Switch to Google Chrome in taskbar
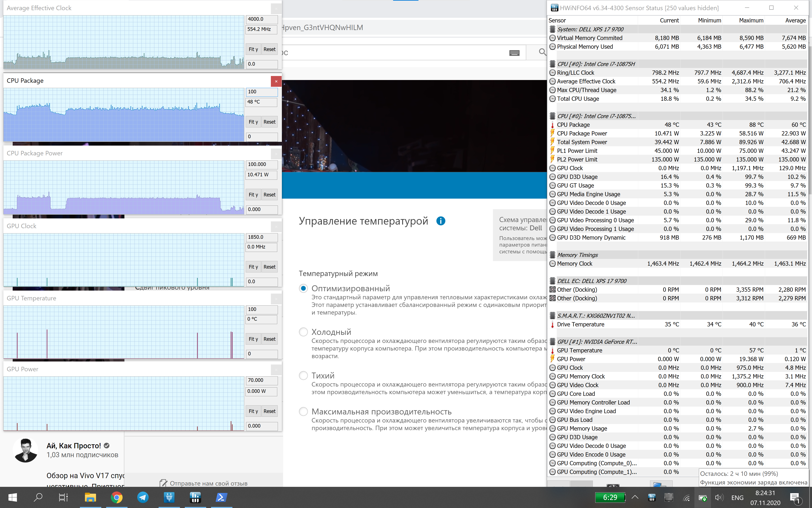Image resolution: width=812 pixels, height=508 pixels. pyautogui.click(x=117, y=498)
